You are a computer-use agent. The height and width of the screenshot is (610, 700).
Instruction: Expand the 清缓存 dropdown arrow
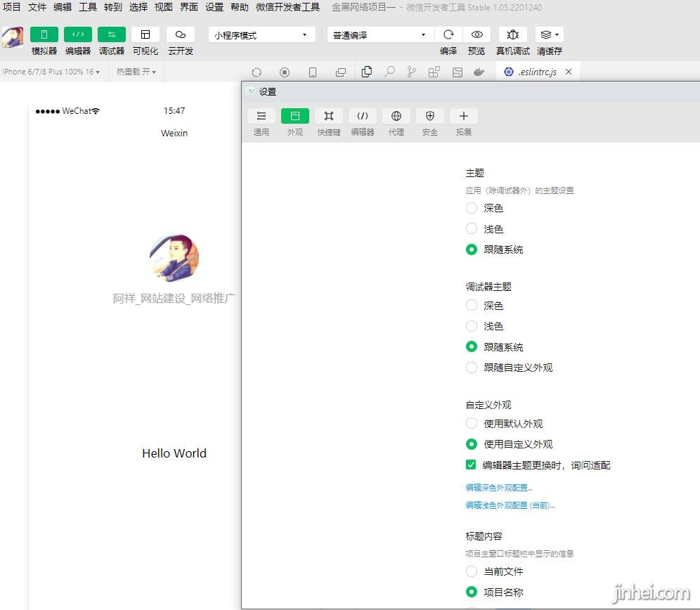click(x=557, y=35)
